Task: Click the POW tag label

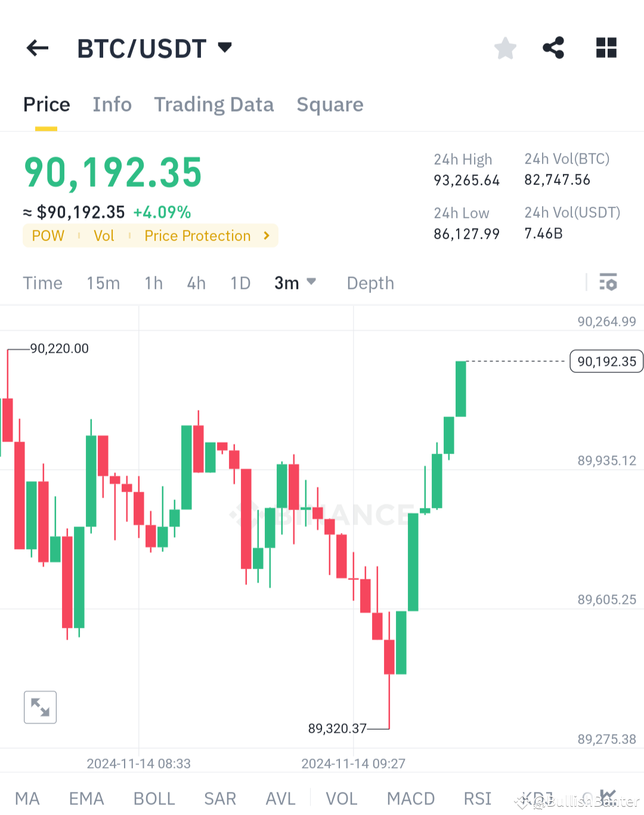Action: pos(48,235)
